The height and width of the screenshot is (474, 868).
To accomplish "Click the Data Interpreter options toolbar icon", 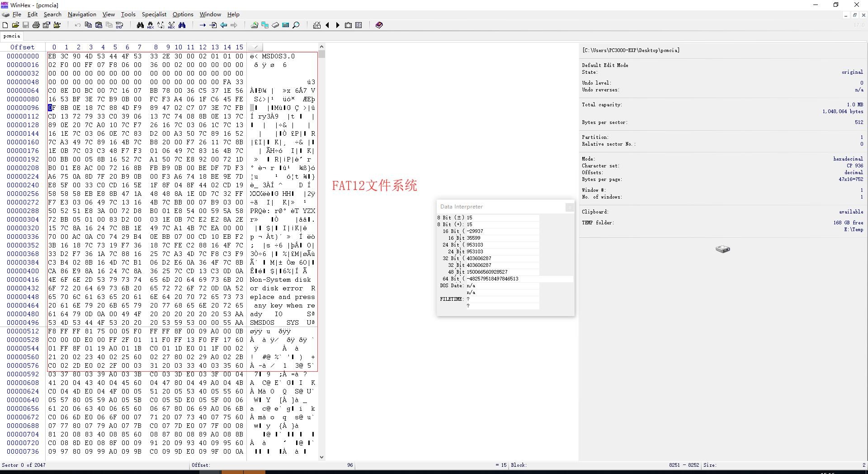I will tap(317, 25).
